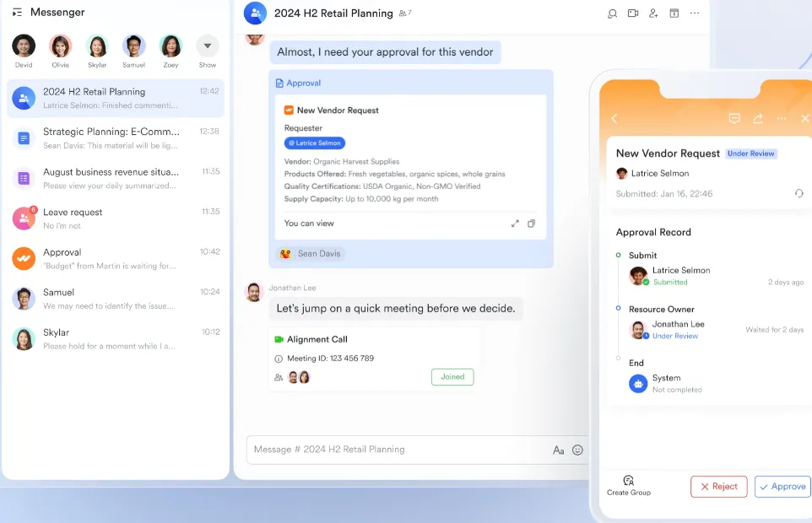Click the share icon in phone panel header
The width and height of the screenshot is (812, 523).
pyautogui.click(x=758, y=118)
